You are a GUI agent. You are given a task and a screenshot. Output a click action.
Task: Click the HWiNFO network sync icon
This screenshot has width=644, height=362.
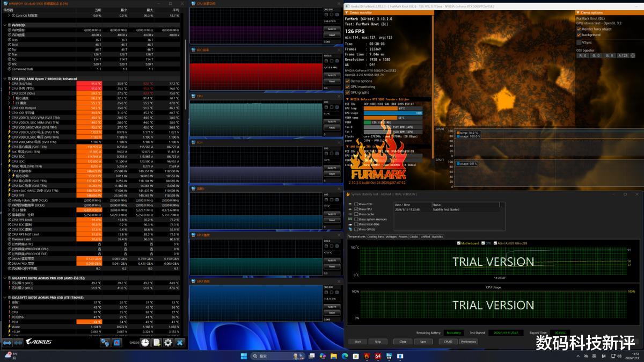[x=105, y=343]
